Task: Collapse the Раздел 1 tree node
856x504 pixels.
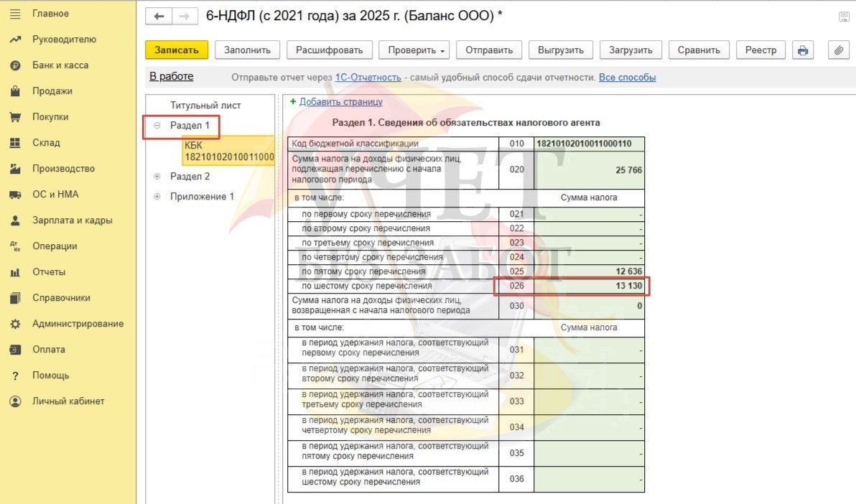Action: pos(157,126)
